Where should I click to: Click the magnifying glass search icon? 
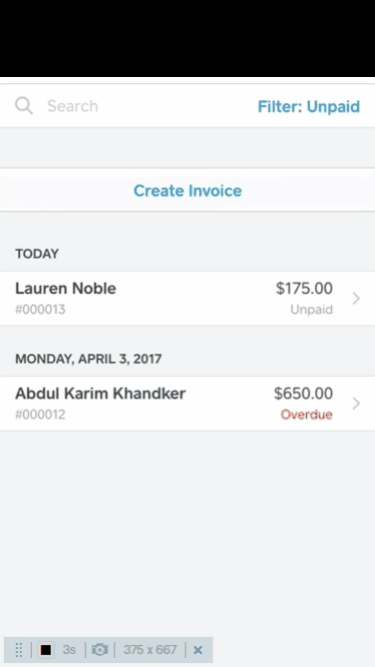pyautogui.click(x=24, y=105)
